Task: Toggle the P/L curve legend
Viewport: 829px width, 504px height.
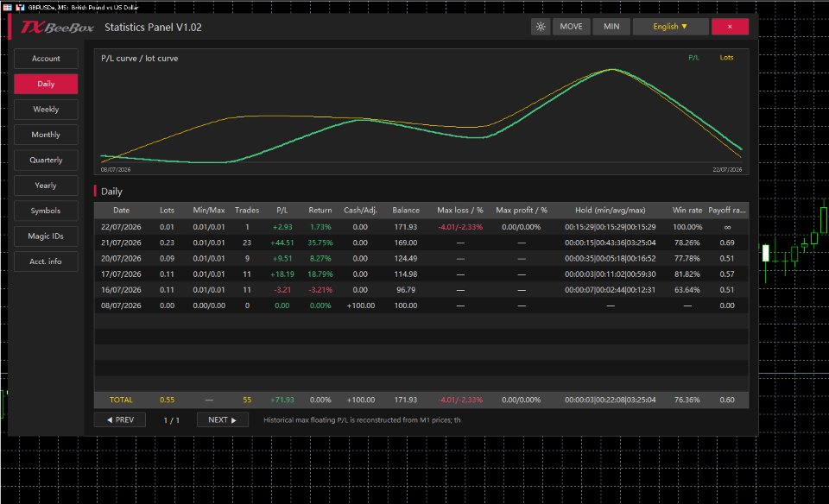Action: click(693, 58)
